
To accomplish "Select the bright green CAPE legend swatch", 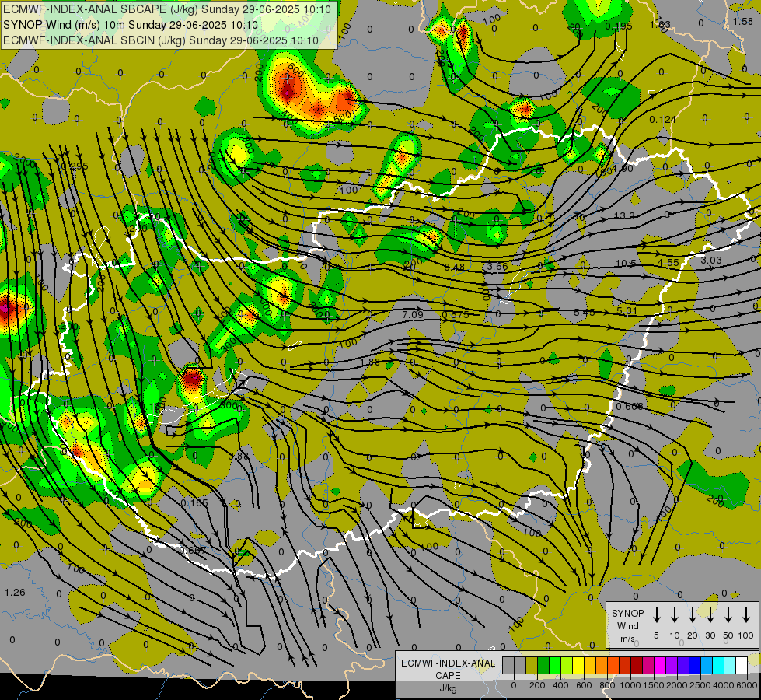I will [x=555, y=665].
